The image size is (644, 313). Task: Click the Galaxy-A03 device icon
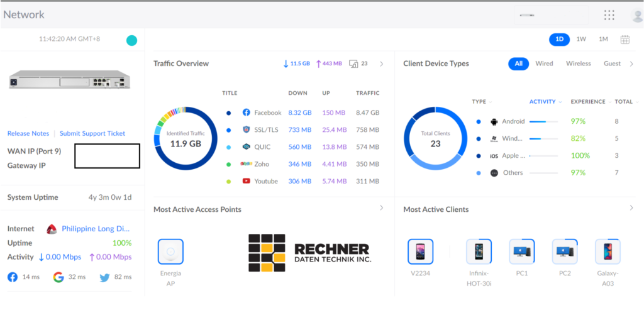[608, 251]
